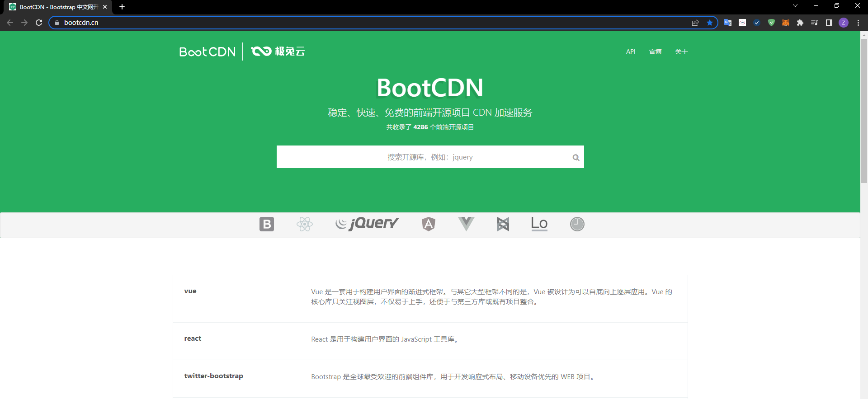Click the BootCDN large heading
This screenshot has height=399, width=868.
(x=430, y=88)
